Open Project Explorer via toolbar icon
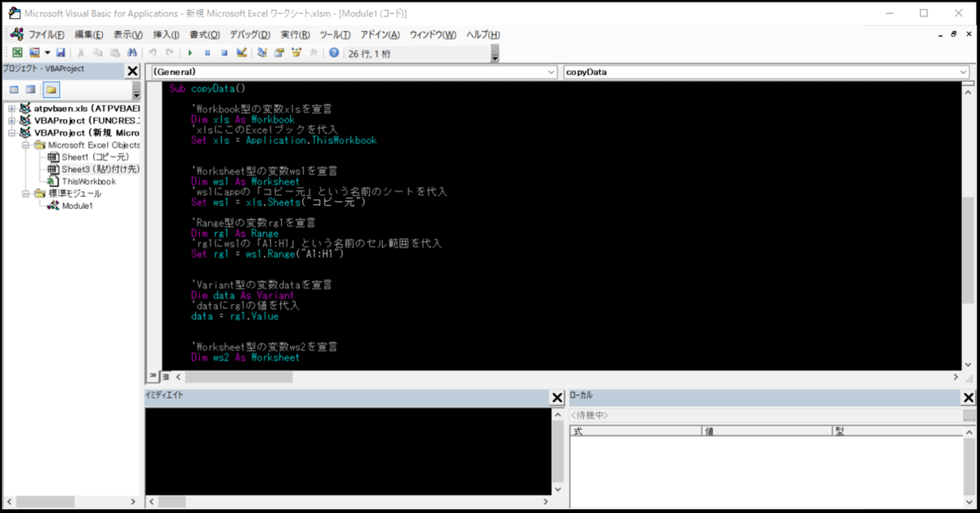The width and height of the screenshot is (980, 513). pos(262,52)
